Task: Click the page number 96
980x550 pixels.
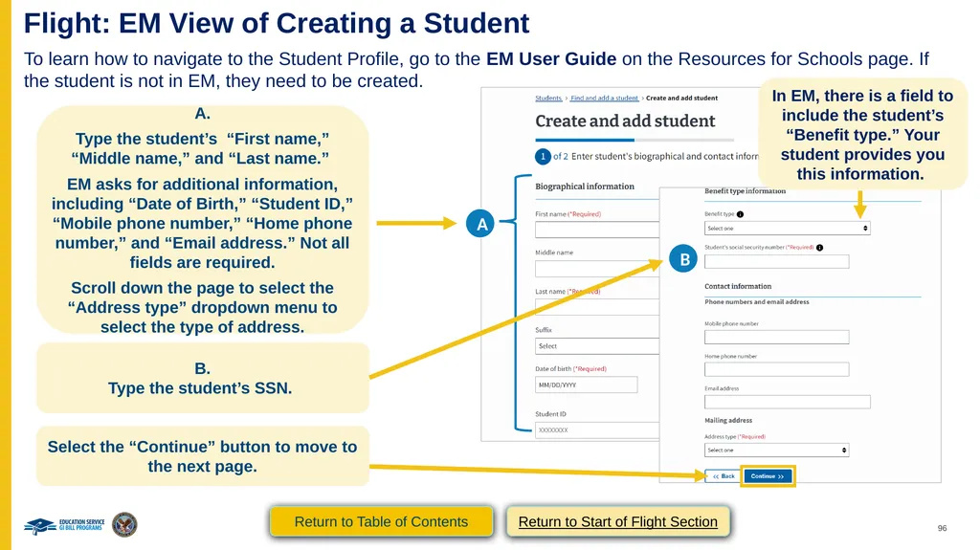Action: coord(942,528)
